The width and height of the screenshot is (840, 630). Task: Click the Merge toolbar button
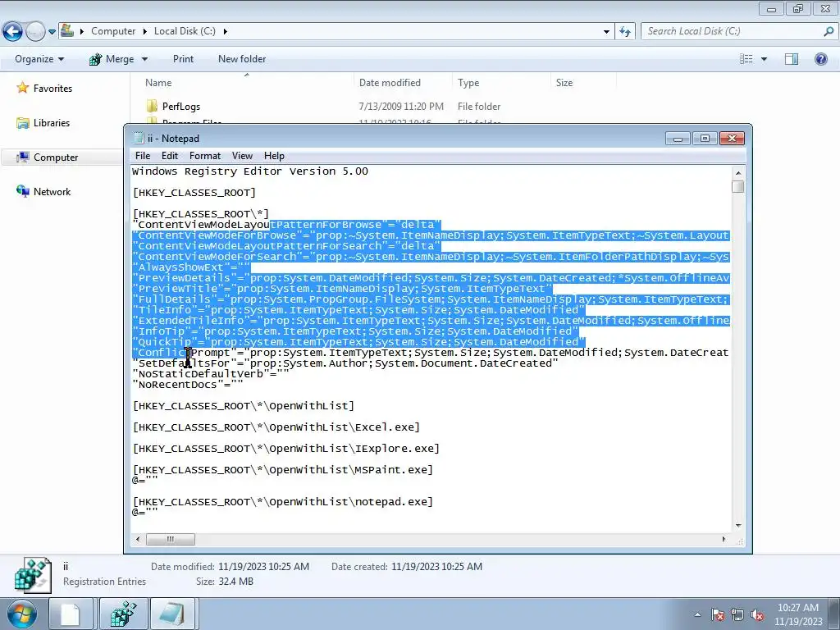(112, 59)
